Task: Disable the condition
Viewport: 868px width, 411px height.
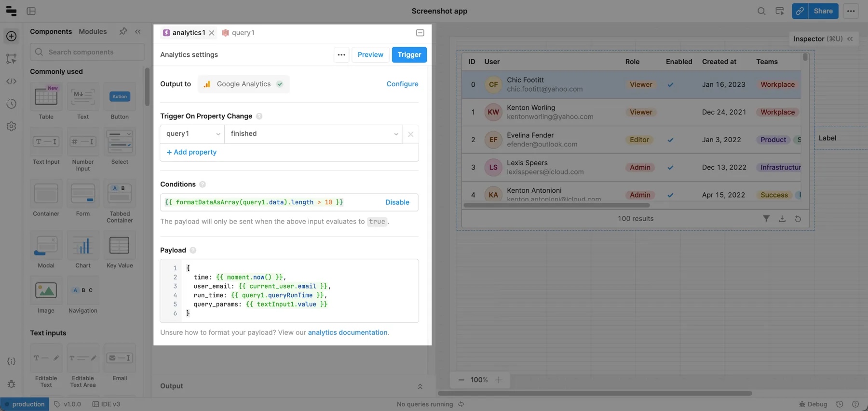Action: [397, 202]
